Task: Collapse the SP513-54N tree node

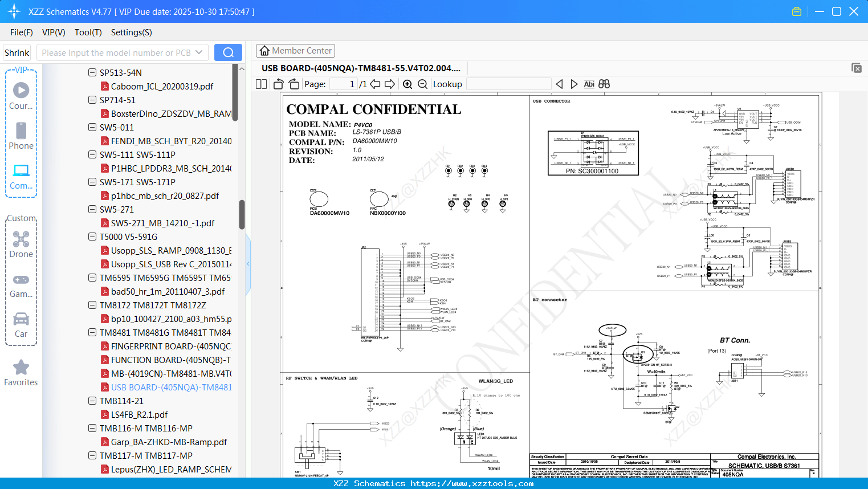Action: [x=92, y=72]
